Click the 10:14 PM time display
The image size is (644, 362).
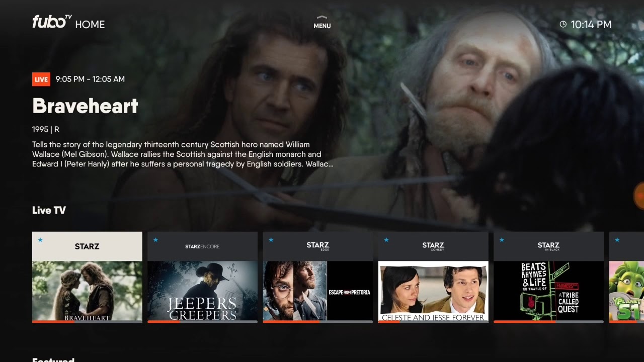click(x=591, y=24)
